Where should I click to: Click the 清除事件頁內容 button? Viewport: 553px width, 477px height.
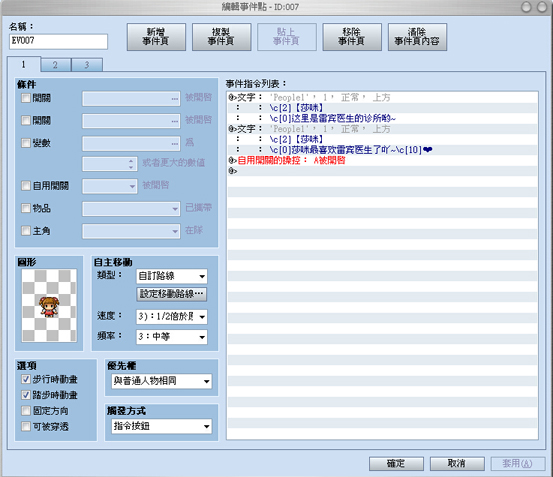pyautogui.click(x=417, y=37)
